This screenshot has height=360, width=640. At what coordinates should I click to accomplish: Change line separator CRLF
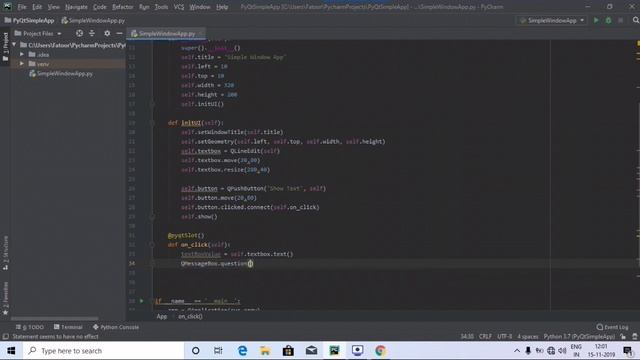coord(485,336)
